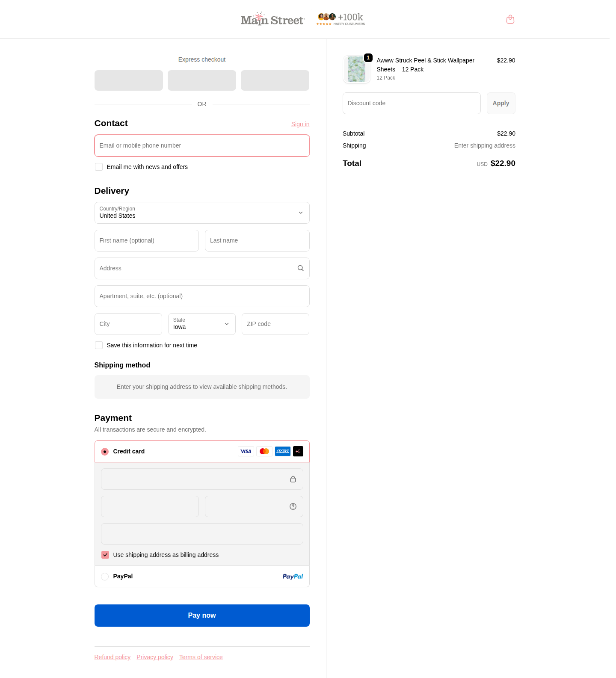The image size is (616, 678).
Task: Check Save this information for next time
Action: tap(99, 345)
